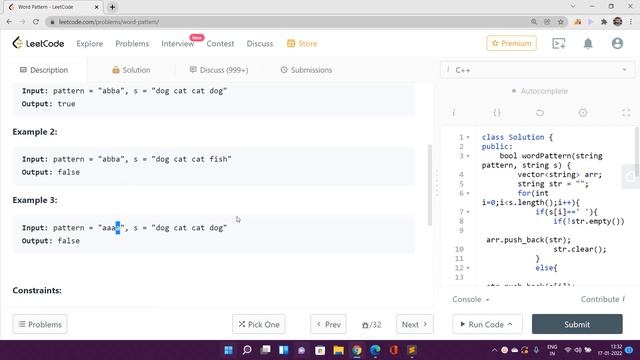Go to the Next problem

414,324
